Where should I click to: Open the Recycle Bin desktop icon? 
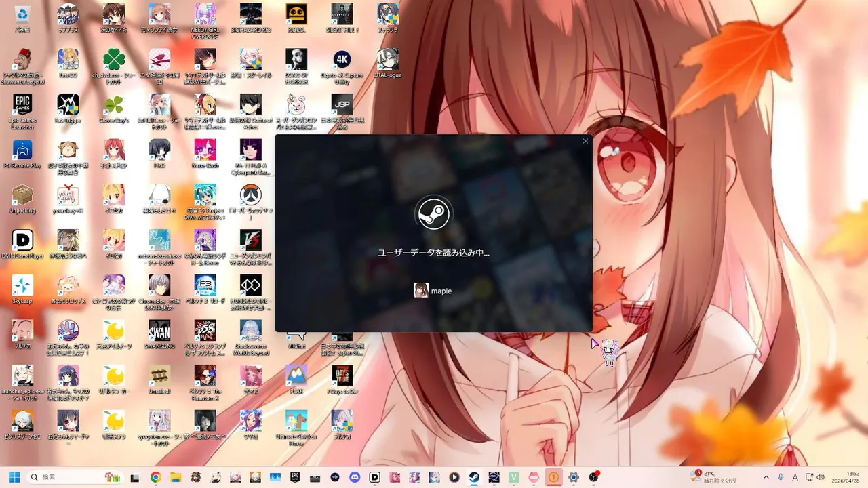22,18
